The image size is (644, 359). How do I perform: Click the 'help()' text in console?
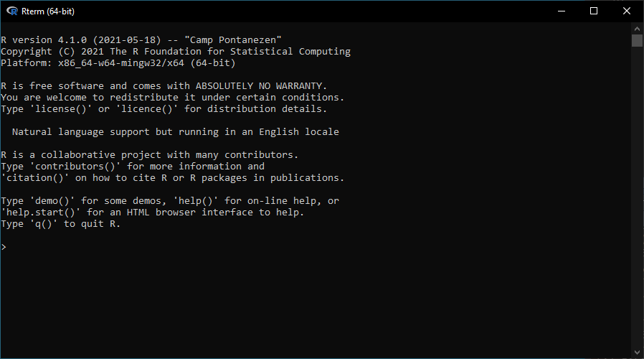[196, 201]
